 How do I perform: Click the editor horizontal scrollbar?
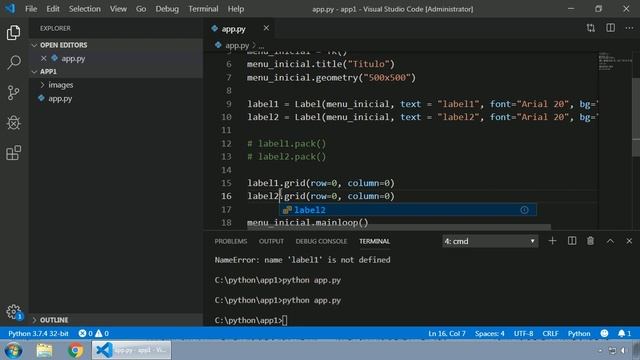399,227
